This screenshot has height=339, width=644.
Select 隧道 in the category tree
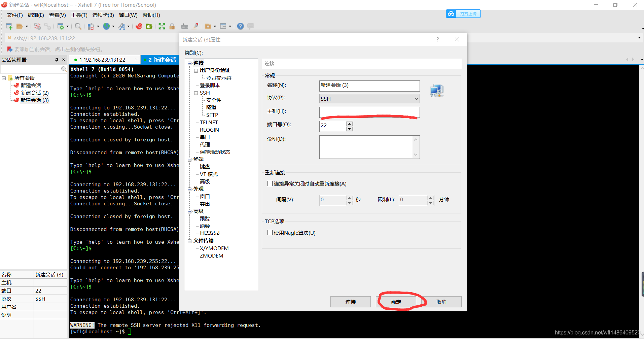211,107
